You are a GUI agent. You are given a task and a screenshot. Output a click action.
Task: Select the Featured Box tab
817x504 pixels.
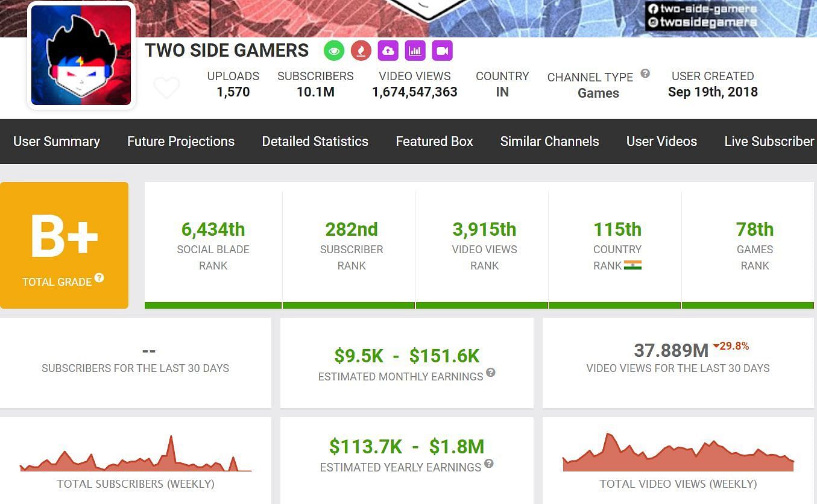point(434,142)
